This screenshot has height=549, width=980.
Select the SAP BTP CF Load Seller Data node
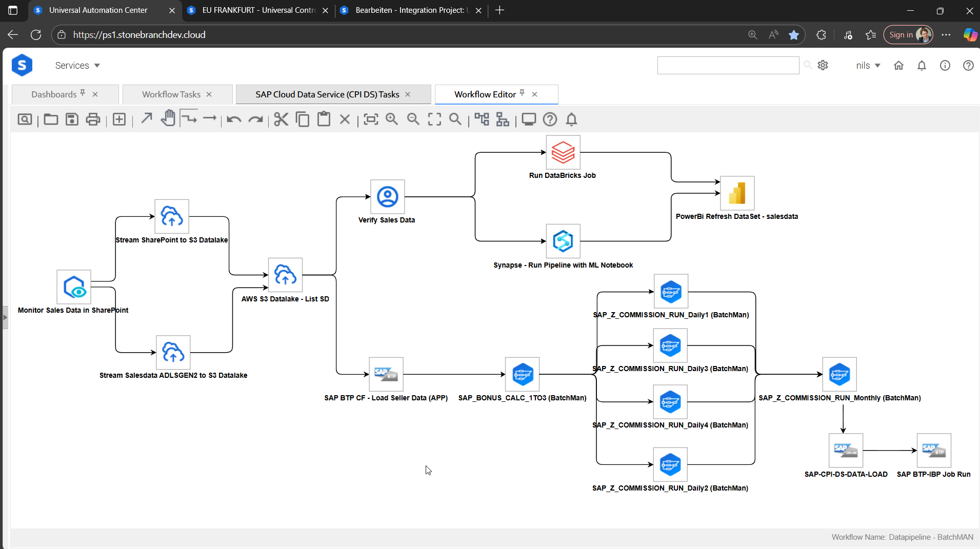386,374
